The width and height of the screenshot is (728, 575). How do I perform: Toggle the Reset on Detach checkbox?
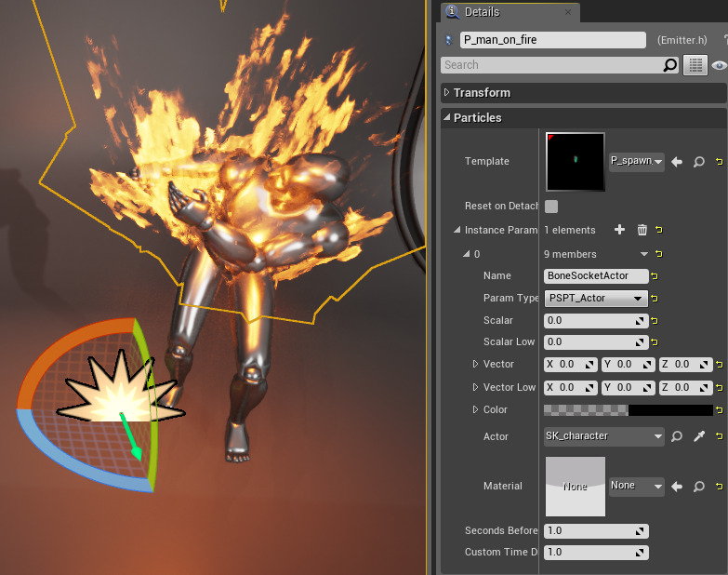(x=551, y=207)
